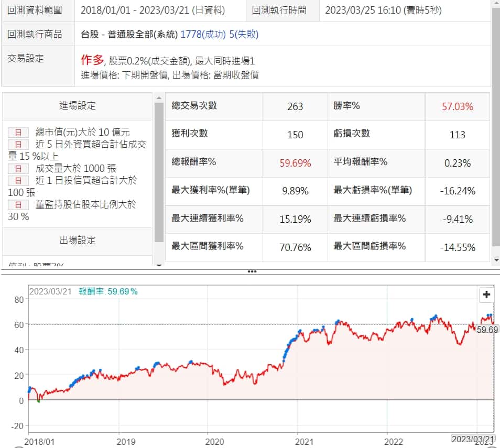The width and height of the screenshot is (500, 448).
Task: Open the 5(失敗) failed stocks link
Action: tap(244, 35)
